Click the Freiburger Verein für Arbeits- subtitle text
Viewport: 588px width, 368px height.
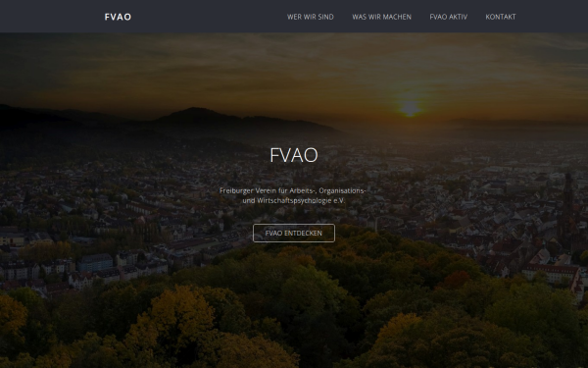pyautogui.click(x=293, y=195)
